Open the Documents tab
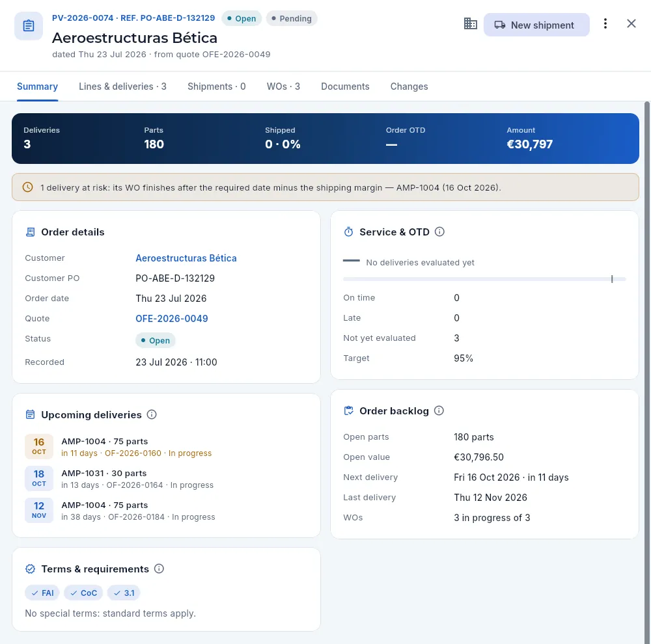651x644 pixels. pos(345,87)
